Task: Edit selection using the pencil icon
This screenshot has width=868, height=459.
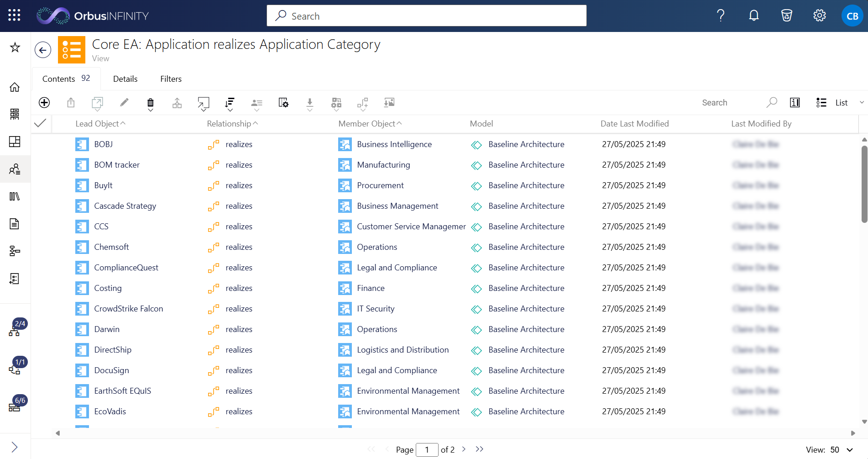Action: point(124,103)
